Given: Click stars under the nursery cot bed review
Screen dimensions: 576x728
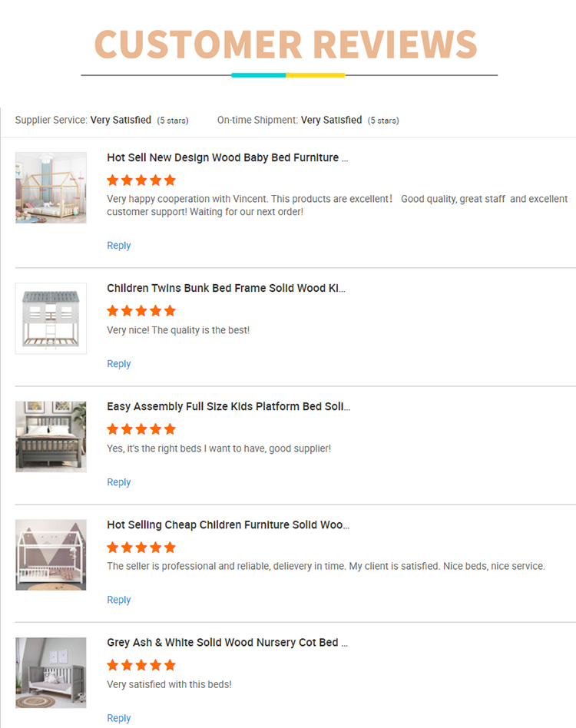Looking at the screenshot, I should click(141, 665).
